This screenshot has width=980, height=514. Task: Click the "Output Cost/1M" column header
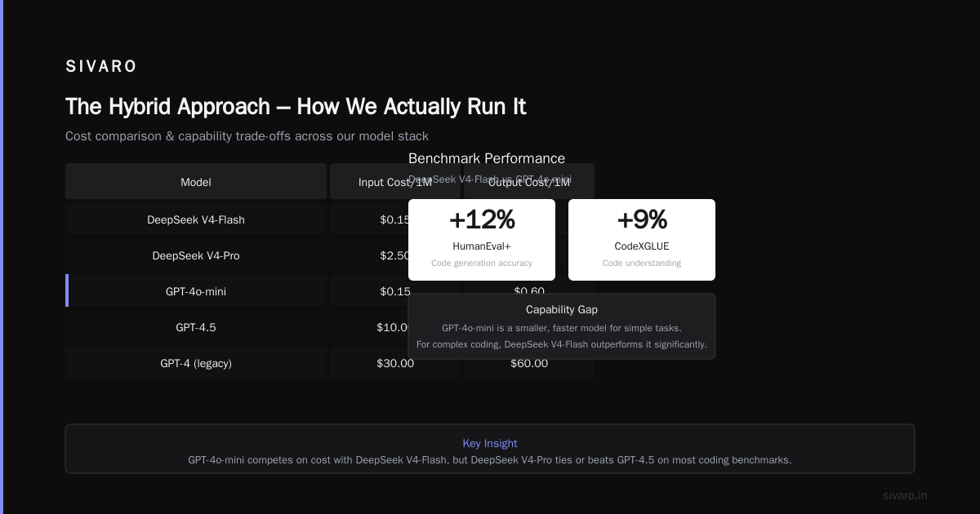[x=529, y=182]
